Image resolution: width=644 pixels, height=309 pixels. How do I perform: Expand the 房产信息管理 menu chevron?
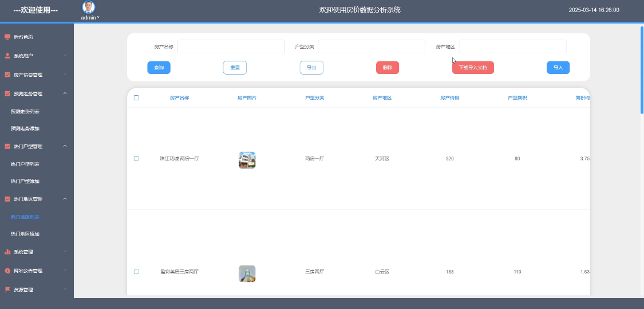(65, 75)
